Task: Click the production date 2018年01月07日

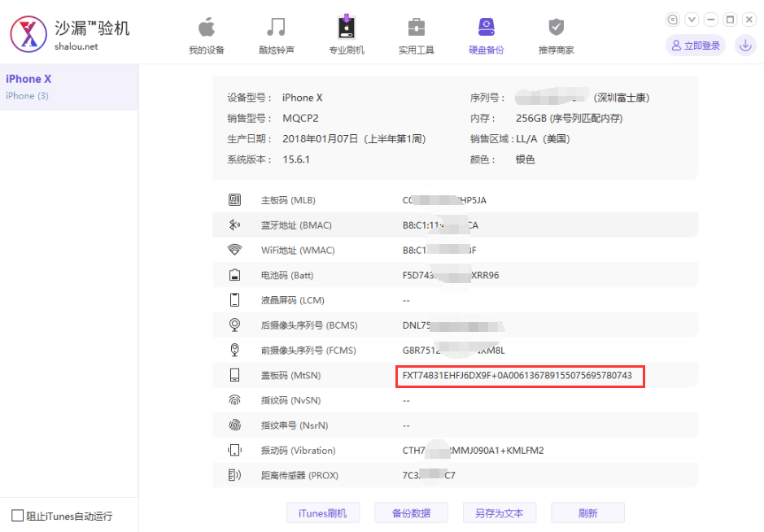Action: point(320,139)
